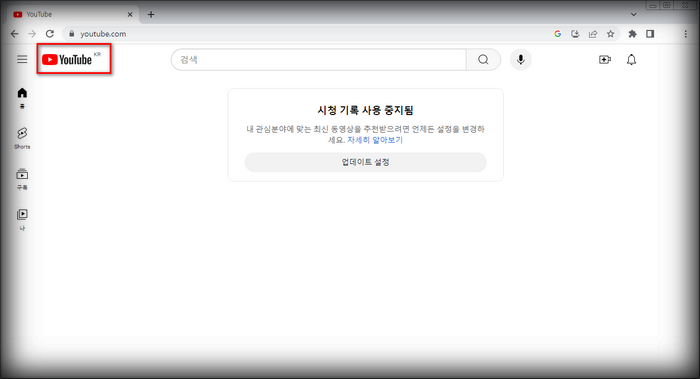View site info lock icon
Image resolution: width=700 pixels, height=379 pixels.
[71, 34]
